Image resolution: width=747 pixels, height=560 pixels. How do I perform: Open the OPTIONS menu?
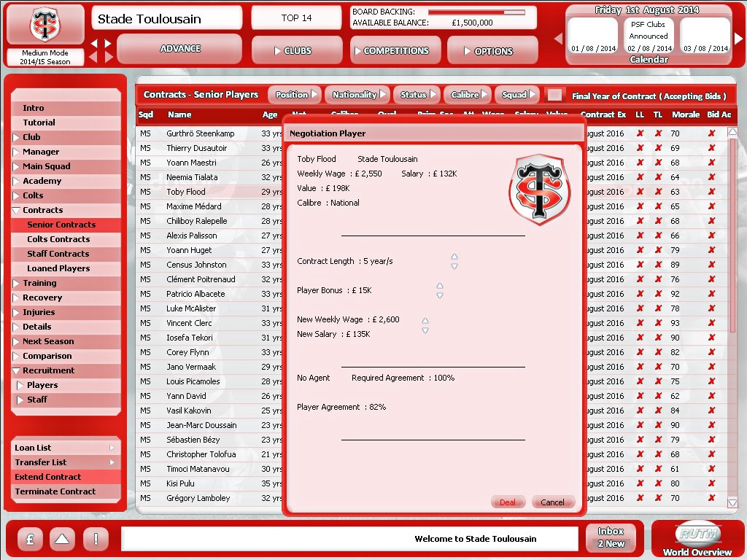point(492,50)
